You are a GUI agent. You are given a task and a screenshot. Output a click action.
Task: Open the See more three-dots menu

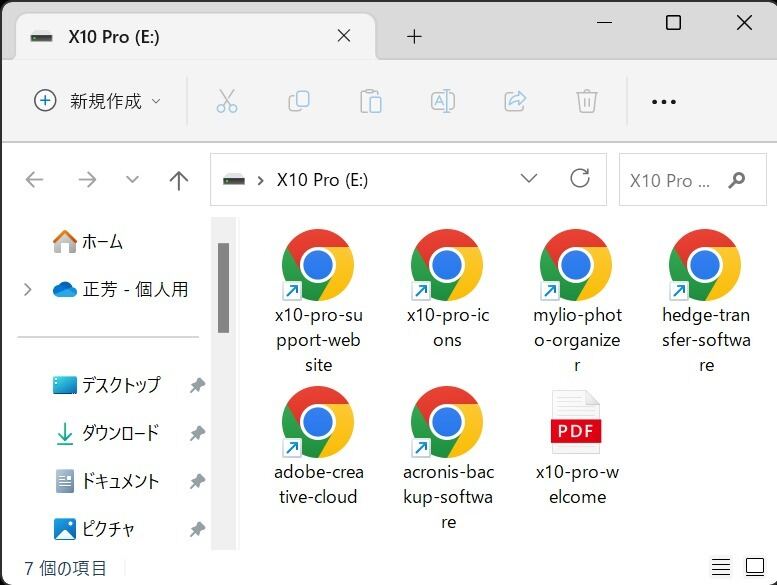[x=664, y=102]
